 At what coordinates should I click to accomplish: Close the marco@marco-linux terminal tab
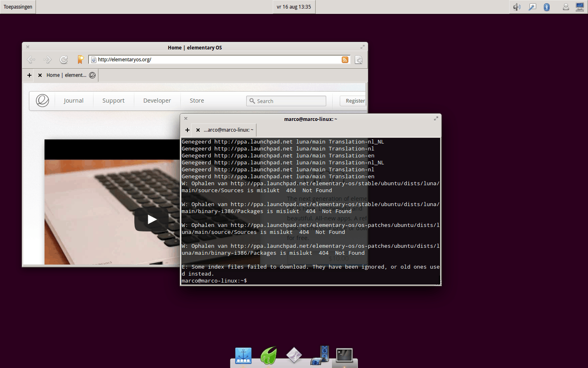click(x=198, y=130)
